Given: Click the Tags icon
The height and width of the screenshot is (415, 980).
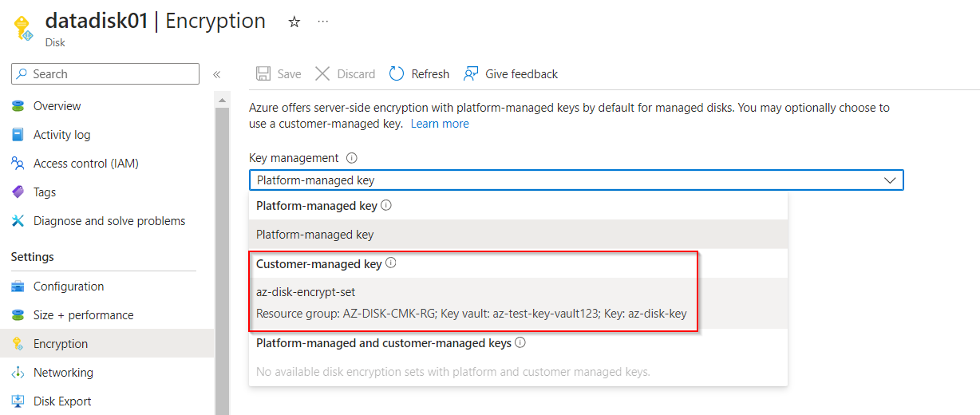Looking at the screenshot, I should (18, 192).
